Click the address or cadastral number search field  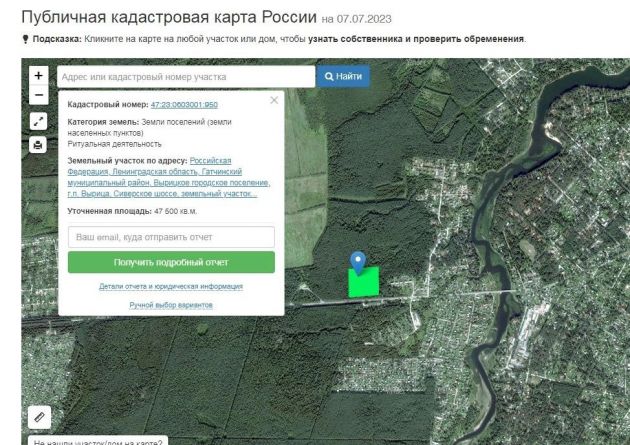click(185, 77)
